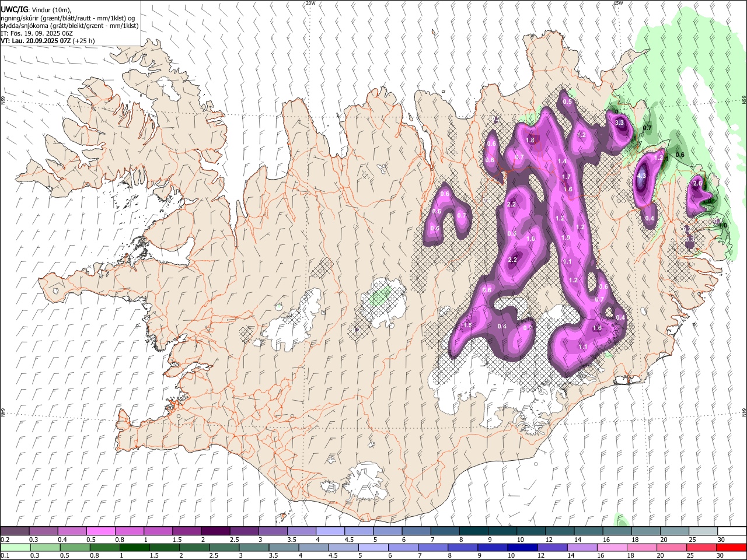Select the 'IT: Fös. 19. 09. 2025 06Z' line
This screenshot has width=747, height=560.
[37, 33]
